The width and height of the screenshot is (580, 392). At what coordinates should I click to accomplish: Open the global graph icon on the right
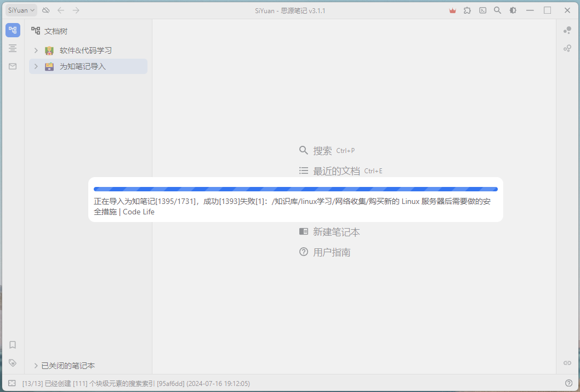coord(567,48)
